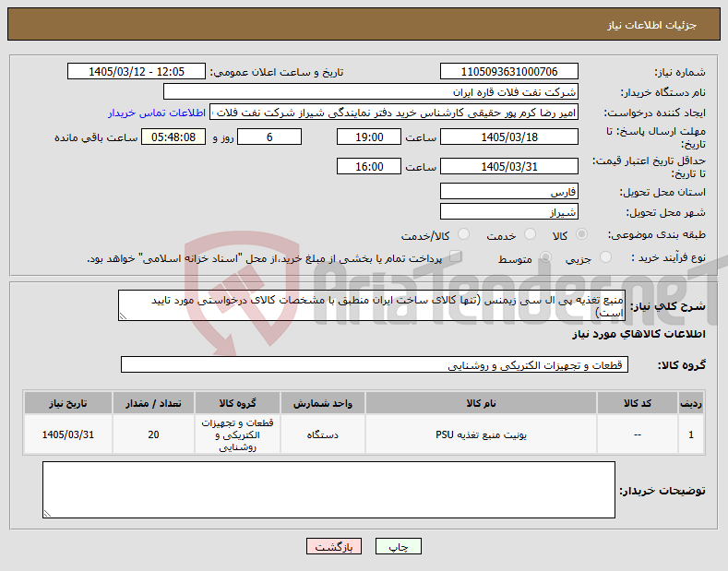Click the countdown field 05:48:08

(x=173, y=137)
